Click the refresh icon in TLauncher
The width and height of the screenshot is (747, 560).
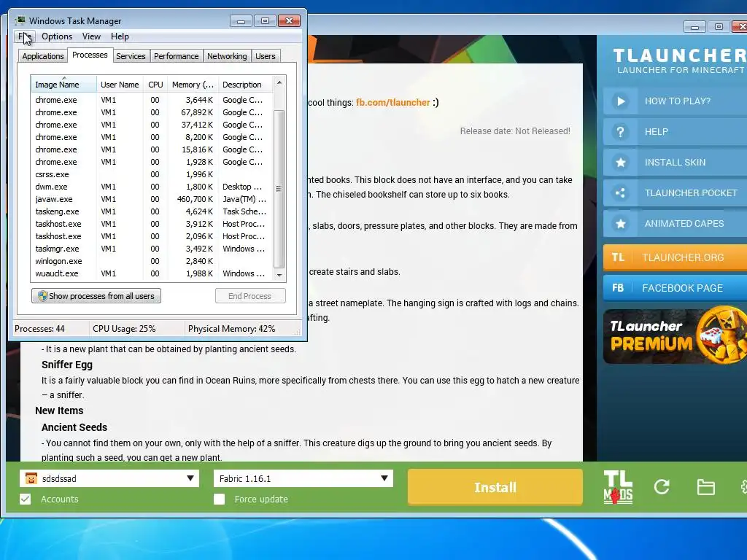(662, 486)
